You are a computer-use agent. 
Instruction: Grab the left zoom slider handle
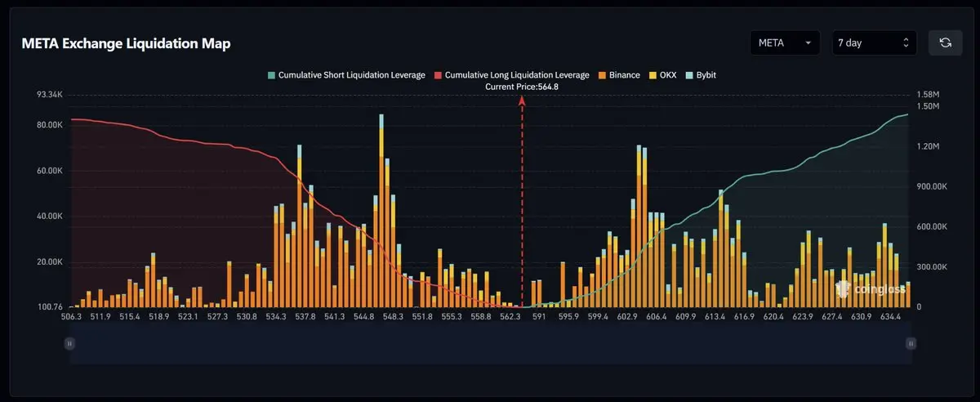[69, 345]
